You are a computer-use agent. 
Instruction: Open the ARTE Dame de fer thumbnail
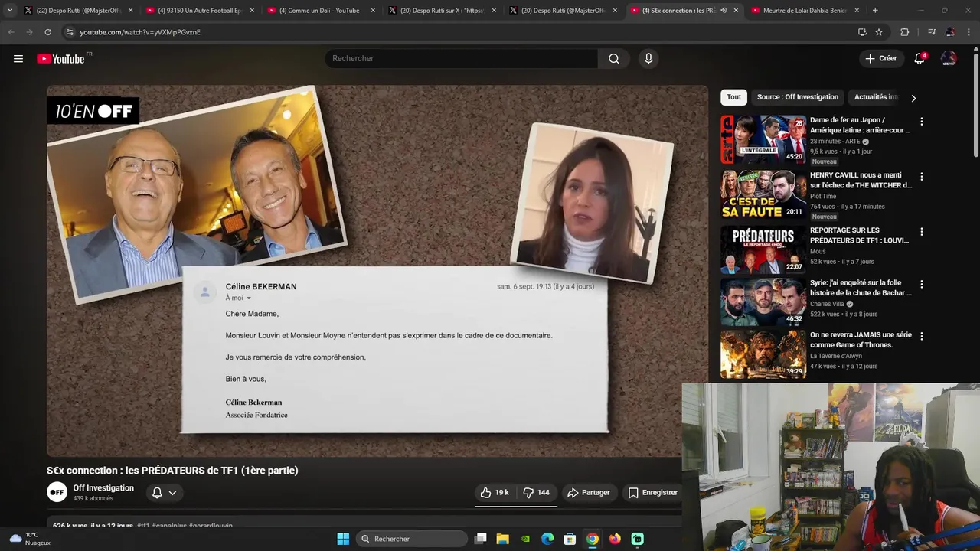pos(763,139)
